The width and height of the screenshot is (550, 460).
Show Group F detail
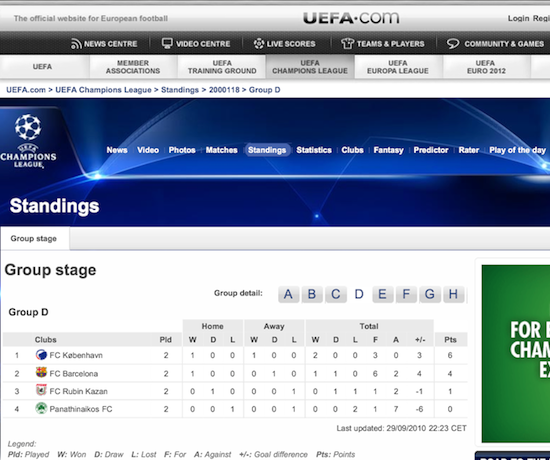coord(406,294)
